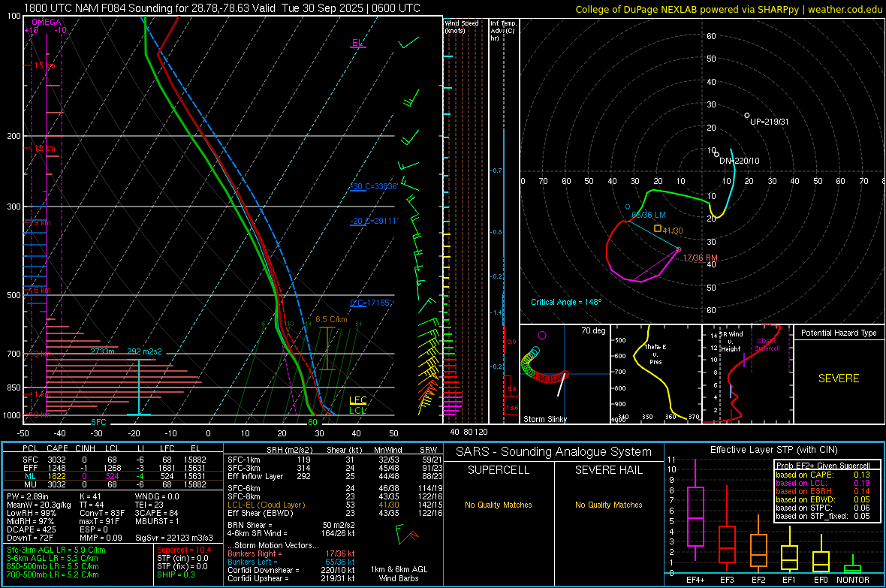Click No Quality Matches under SUPERCELL
Image resolution: width=886 pixels, height=588 pixels.
point(499,505)
